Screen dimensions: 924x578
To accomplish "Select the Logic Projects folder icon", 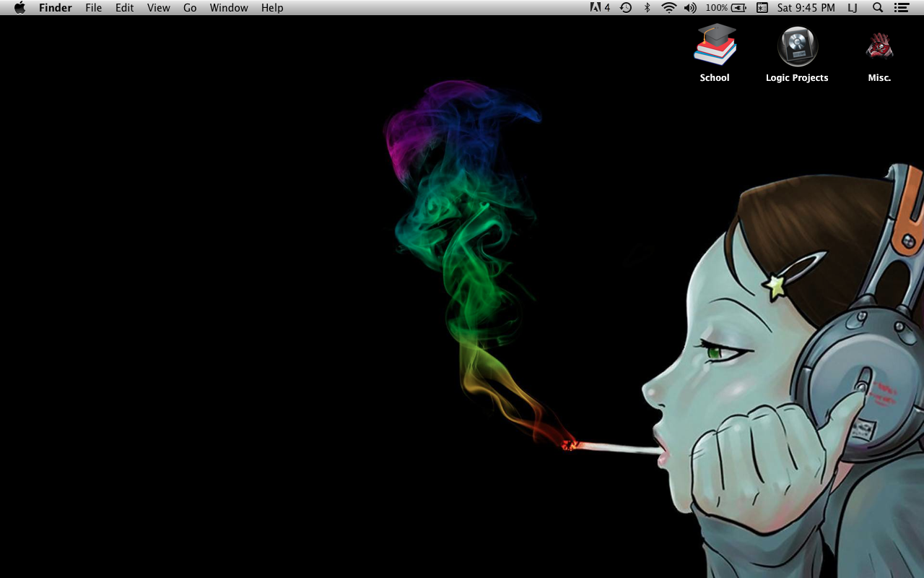I will point(797,46).
